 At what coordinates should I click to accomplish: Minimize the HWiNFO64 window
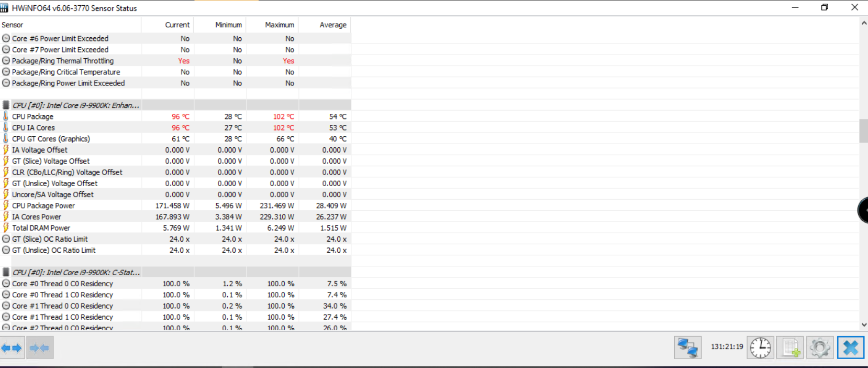pos(795,7)
